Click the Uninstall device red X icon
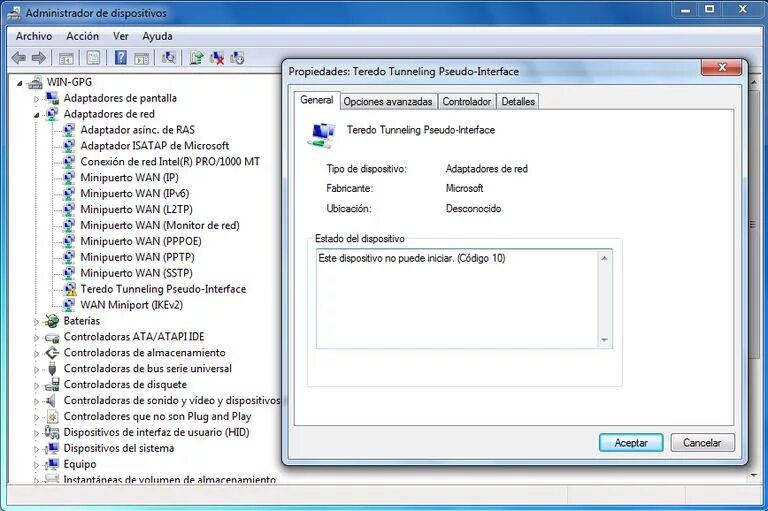This screenshot has height=511, width=768. (216, 58)
